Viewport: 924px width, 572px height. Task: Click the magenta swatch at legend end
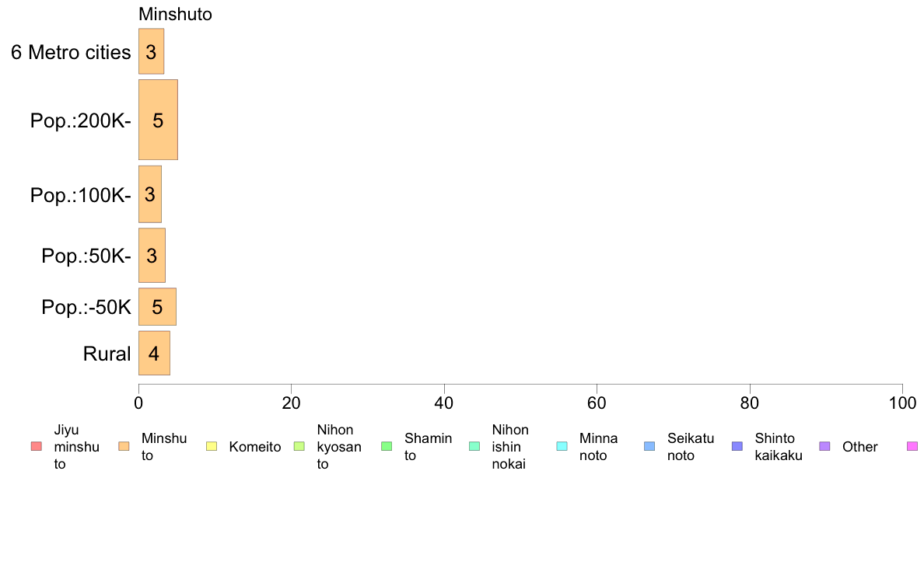coord(912,447)
